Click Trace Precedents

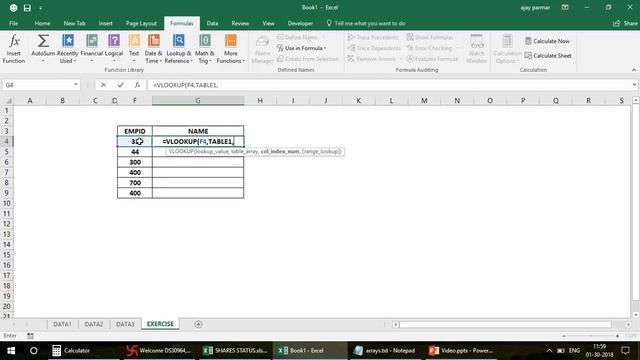click(x=373, y=37)
